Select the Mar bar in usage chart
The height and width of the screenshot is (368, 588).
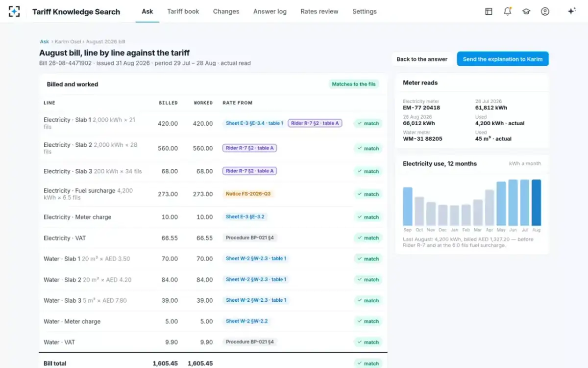coord(478,212)
